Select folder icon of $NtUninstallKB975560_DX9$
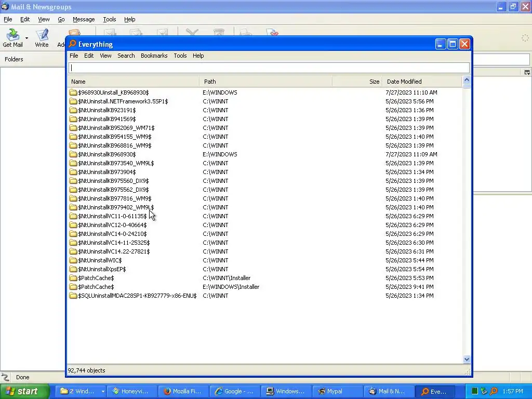532x399 pixels. click(x=73, y=180)
